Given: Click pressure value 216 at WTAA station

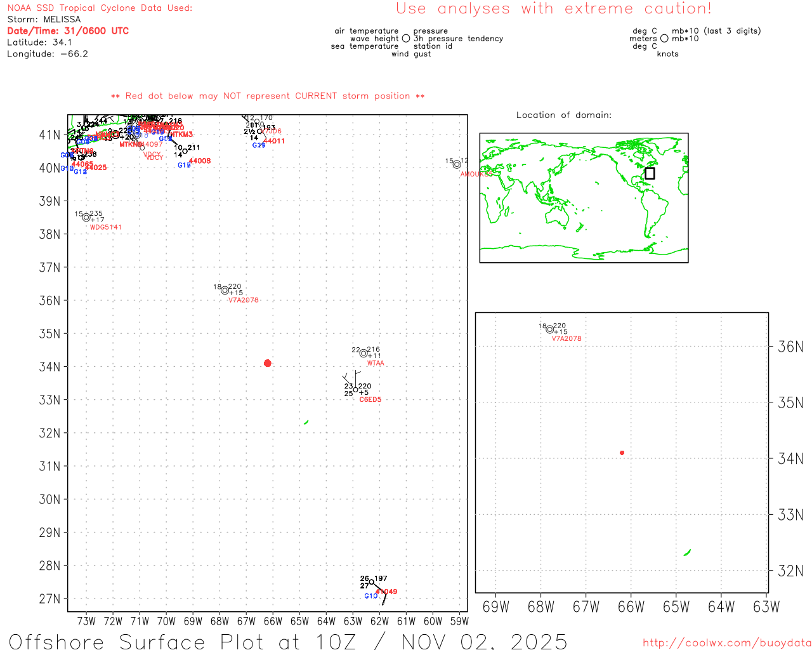Looking at the screenshot, I should (x=374, y=350).
